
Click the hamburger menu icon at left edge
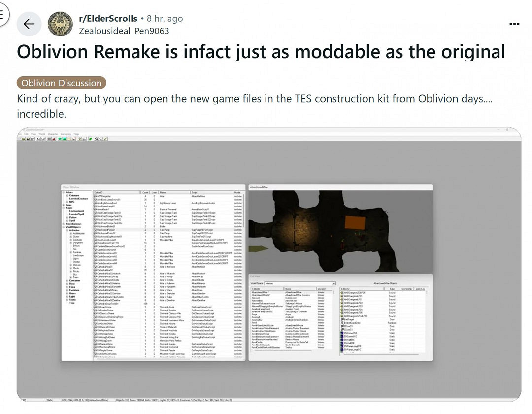pos(2,15)
